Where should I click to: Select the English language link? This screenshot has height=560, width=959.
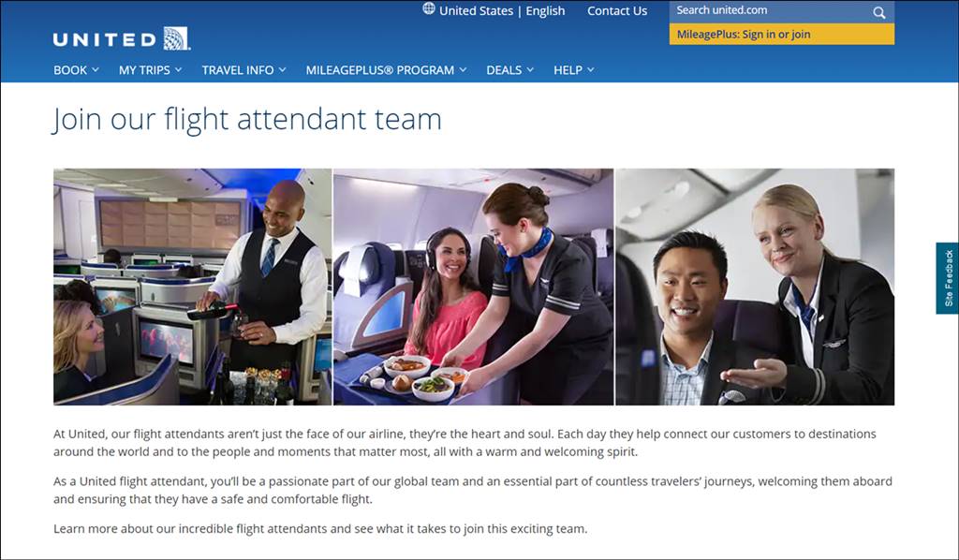(545, 10)
